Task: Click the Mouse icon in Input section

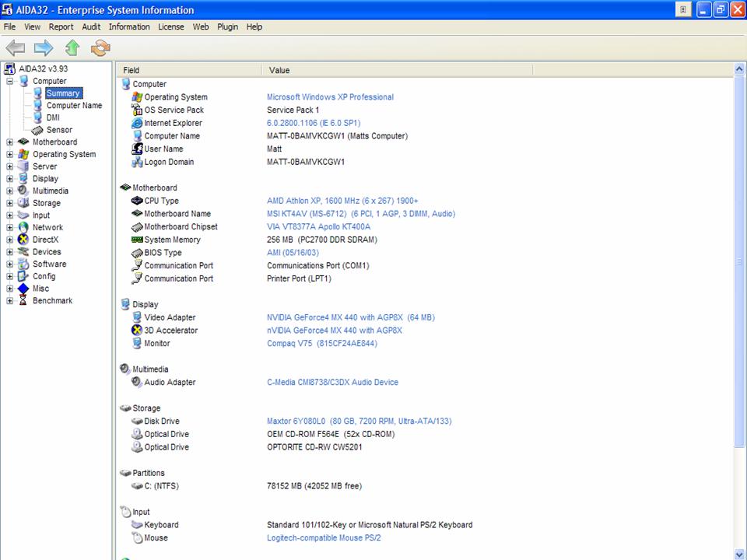Action: click(x=137, y=537)
